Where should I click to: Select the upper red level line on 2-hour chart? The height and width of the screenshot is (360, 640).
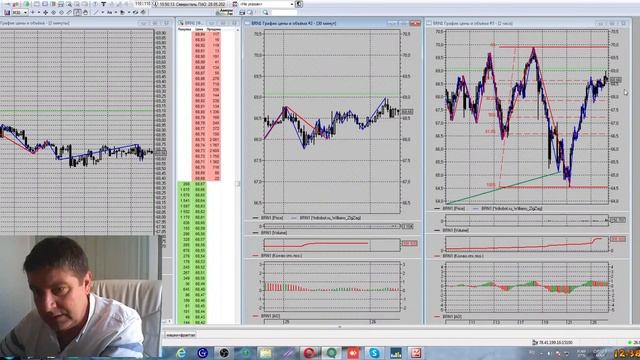(553, 47)
